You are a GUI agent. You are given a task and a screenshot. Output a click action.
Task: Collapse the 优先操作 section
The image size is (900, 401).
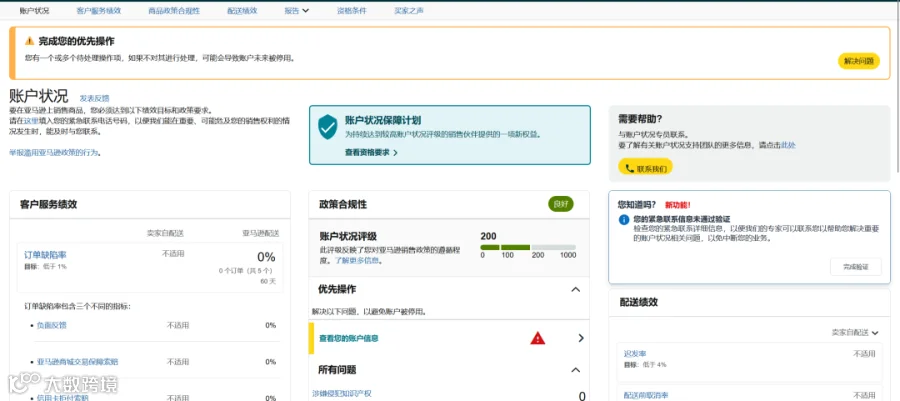click(576, 290)
